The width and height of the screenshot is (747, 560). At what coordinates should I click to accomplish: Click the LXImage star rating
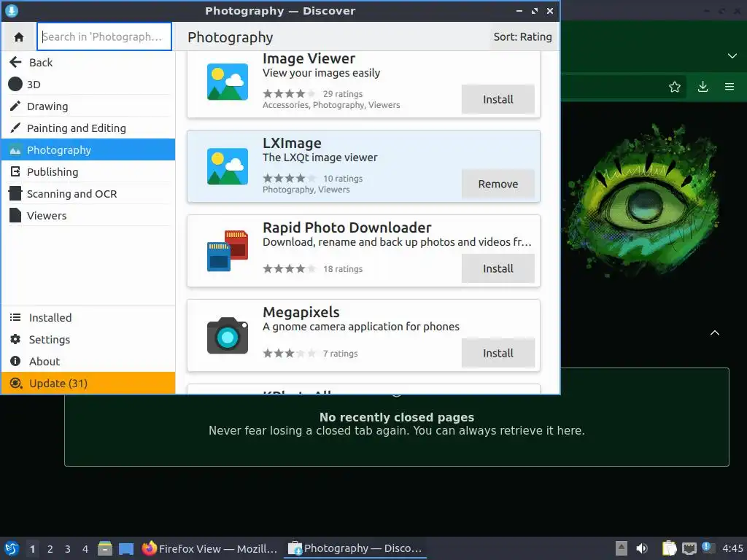point(289,179)
